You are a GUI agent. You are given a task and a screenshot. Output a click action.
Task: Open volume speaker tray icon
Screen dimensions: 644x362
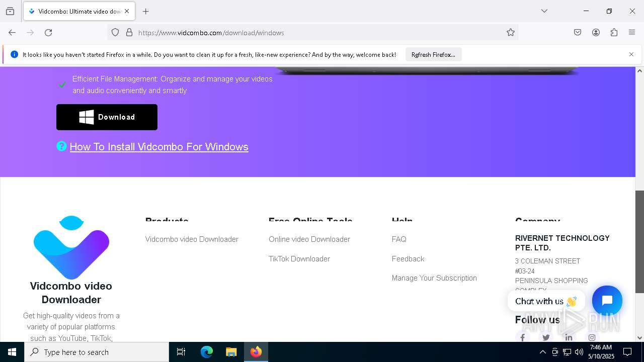pyautogui.click(x=579, y=352)
